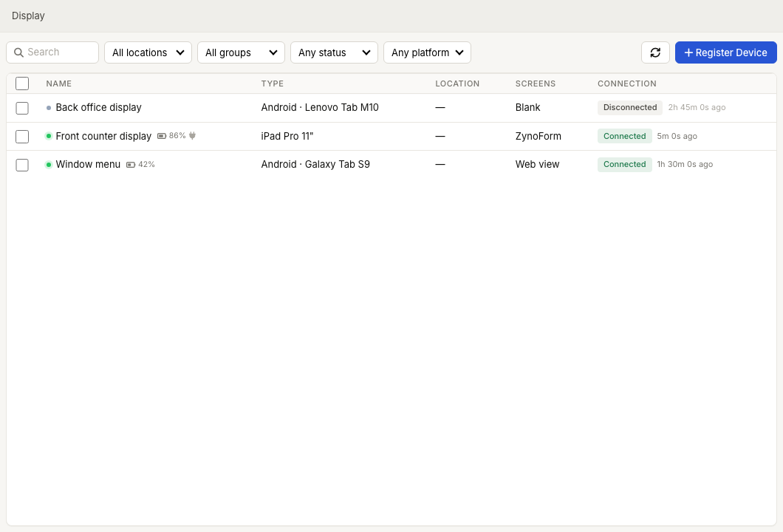Toggle the select-all checkbox in table header

coord(22,83)
